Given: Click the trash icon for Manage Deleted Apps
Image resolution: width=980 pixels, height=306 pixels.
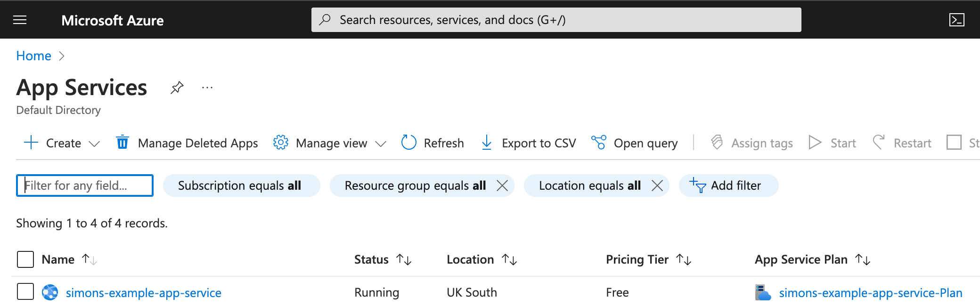Looking at the screenshot, I should point(122,142).
